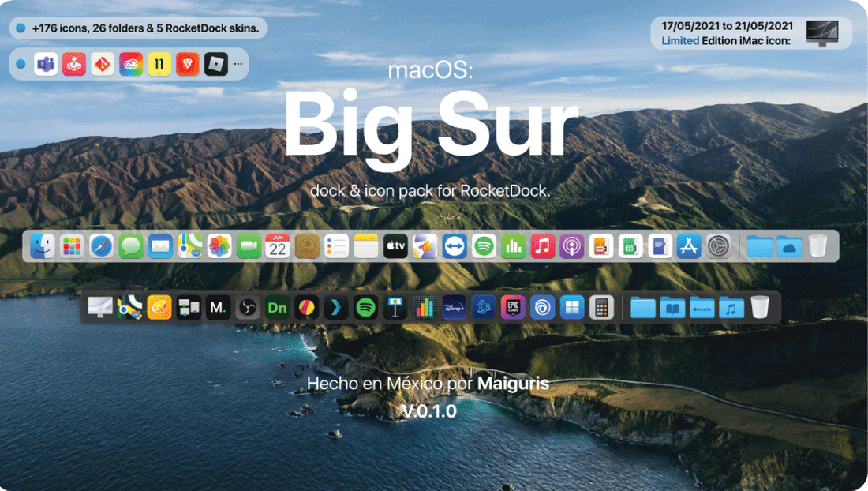Click the Limited Edition iMac icon
868x491 pixels.
(x=822, y=33)
